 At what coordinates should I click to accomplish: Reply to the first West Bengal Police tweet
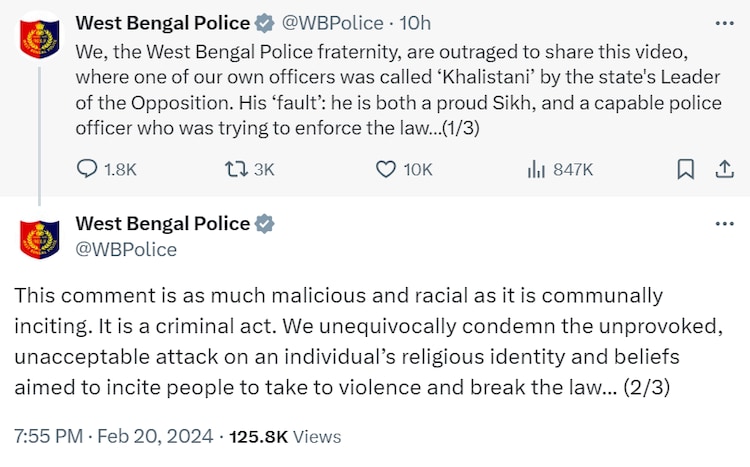pos(87,170)
